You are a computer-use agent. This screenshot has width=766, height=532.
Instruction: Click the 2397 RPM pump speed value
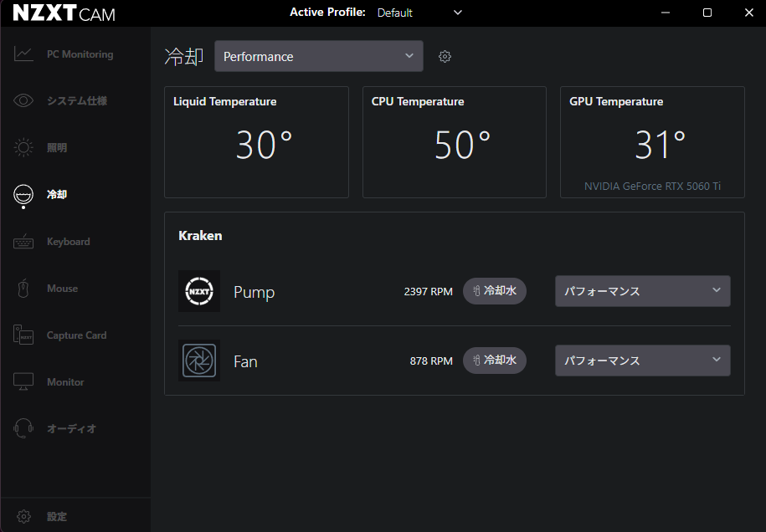428,291
